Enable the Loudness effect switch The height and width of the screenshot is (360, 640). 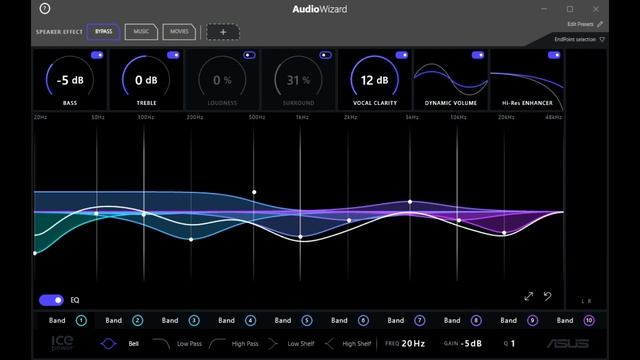click(249, 55)
